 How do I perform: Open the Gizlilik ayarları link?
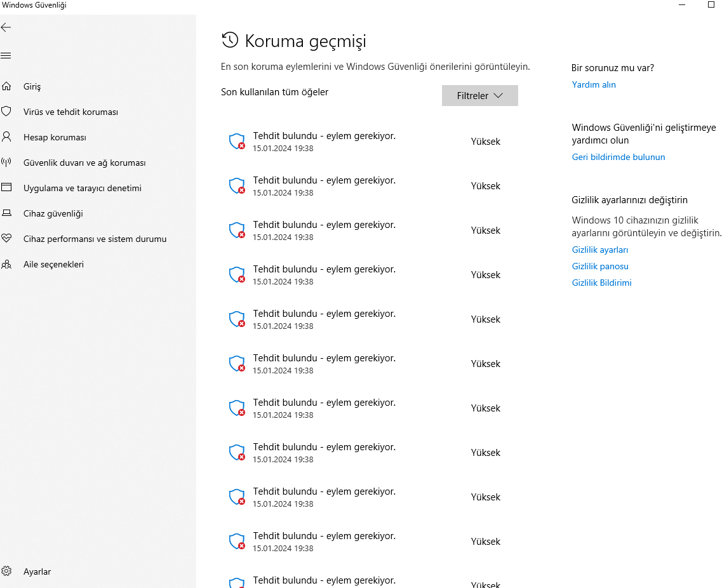[x=600, y=250]
